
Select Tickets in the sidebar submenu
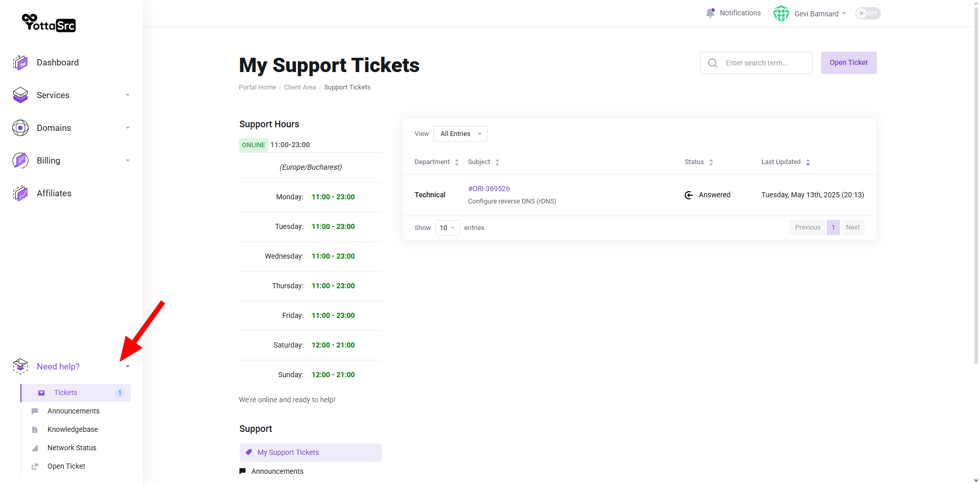(76, 393)
